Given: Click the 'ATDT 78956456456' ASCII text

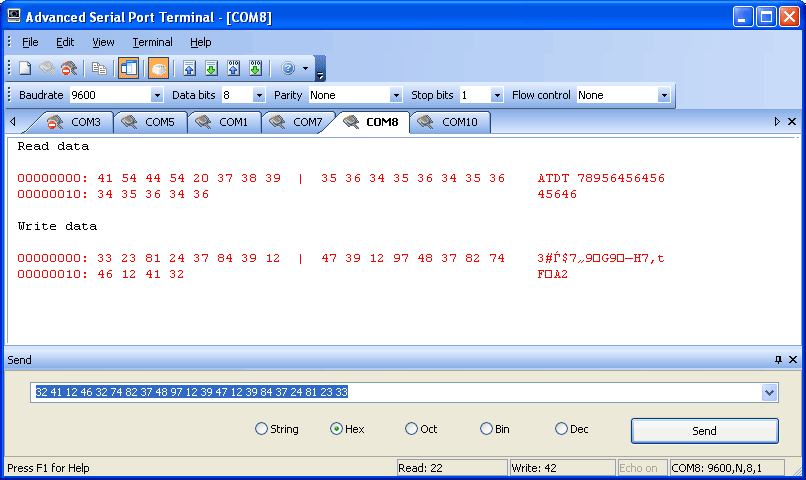Looking at the screenshot, I should pos(601,178).
